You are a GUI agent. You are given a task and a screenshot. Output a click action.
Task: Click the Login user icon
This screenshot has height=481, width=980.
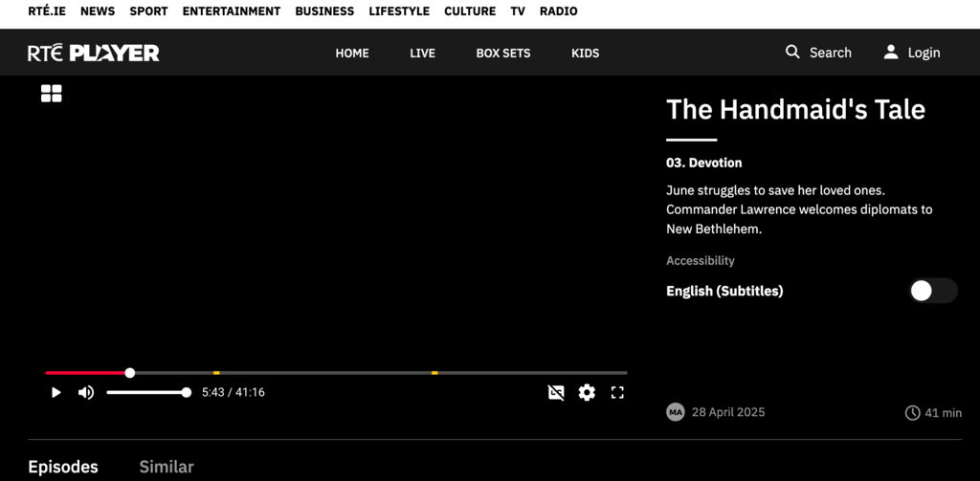891,52
